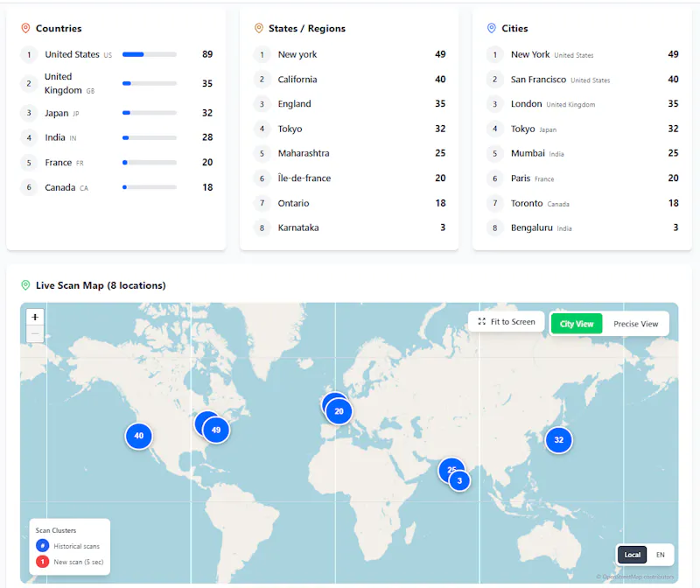Screen dimensions: 700x588
Task: Select the San Francisco cluster marker 40
Action: [139, 436]
